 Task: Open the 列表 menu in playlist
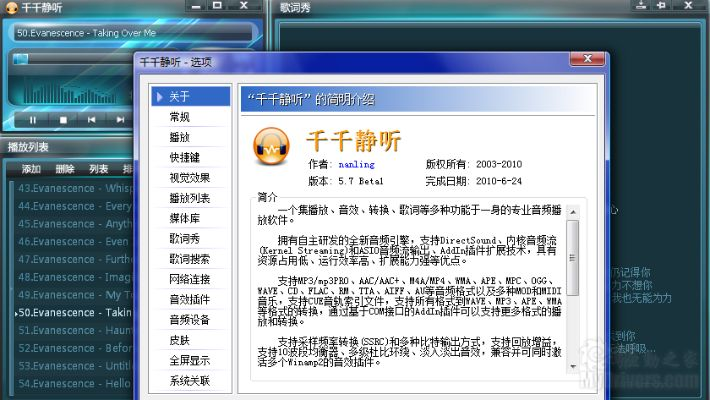[98, 168]
